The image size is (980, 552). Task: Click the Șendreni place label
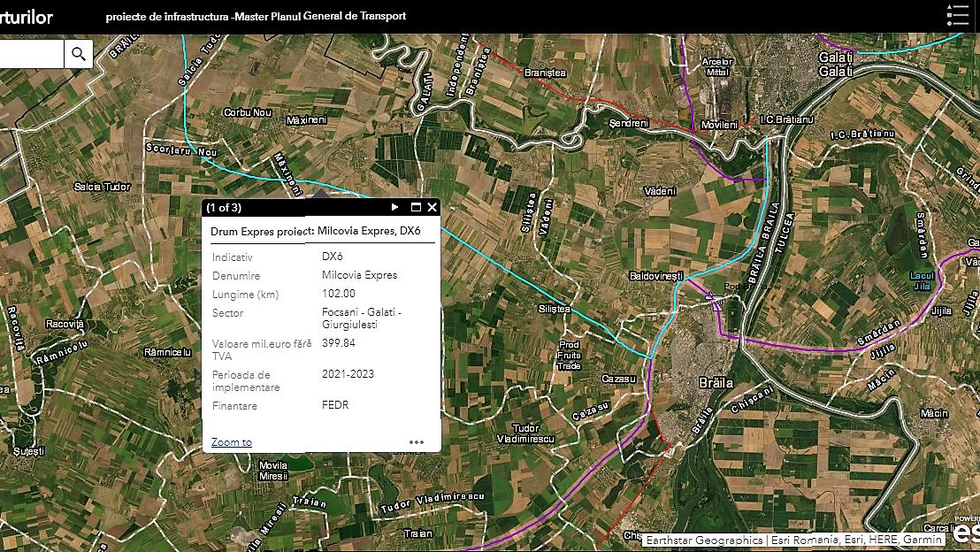[x=629, y=123]
